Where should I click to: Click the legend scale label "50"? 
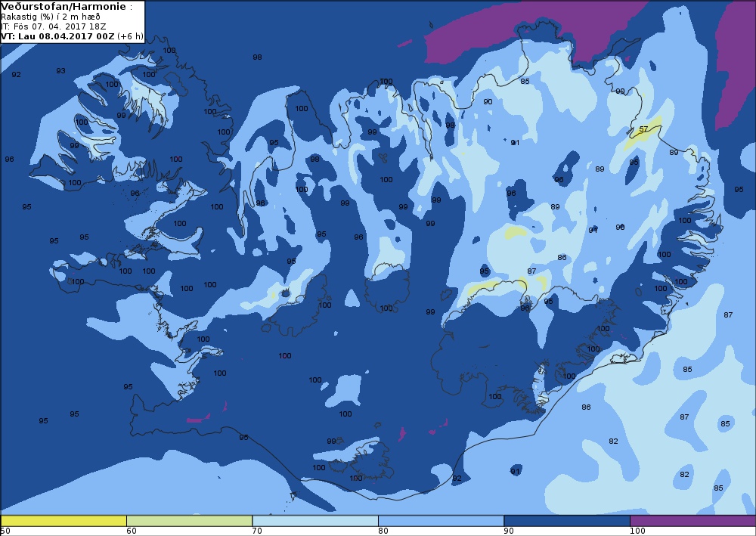[x=5, y=531]
